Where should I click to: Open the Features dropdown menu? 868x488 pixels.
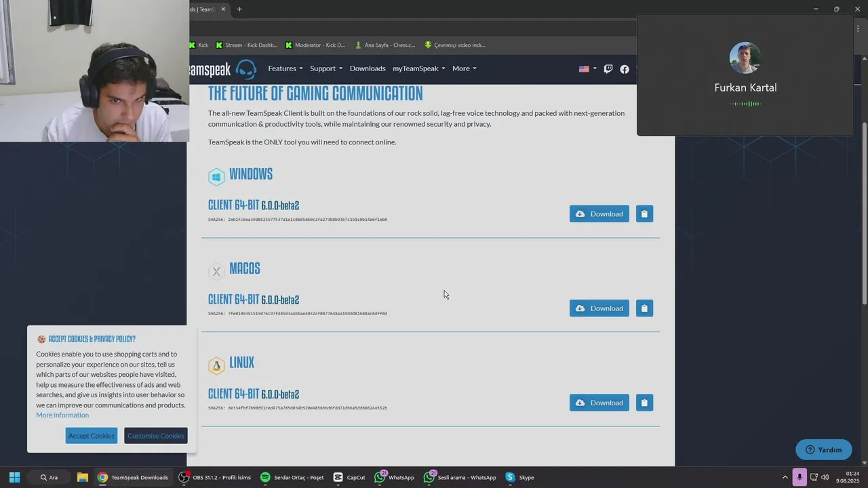pos(285,68)
